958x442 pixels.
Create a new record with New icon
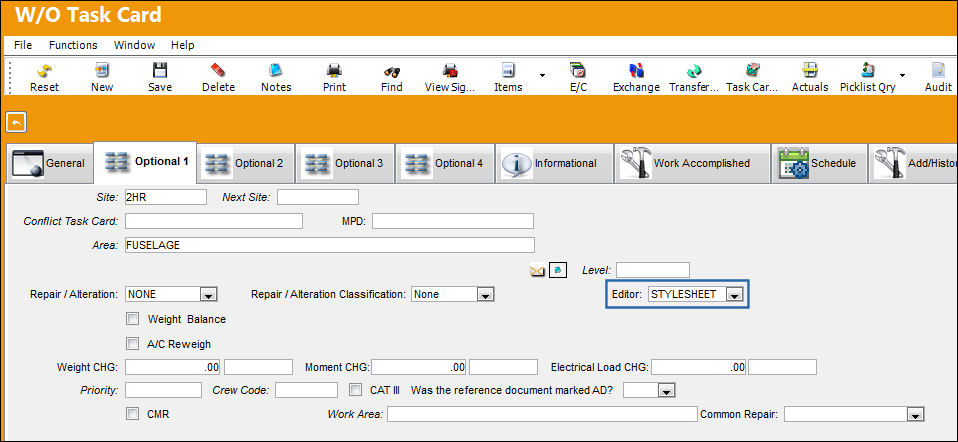click(x=102, y=70)
